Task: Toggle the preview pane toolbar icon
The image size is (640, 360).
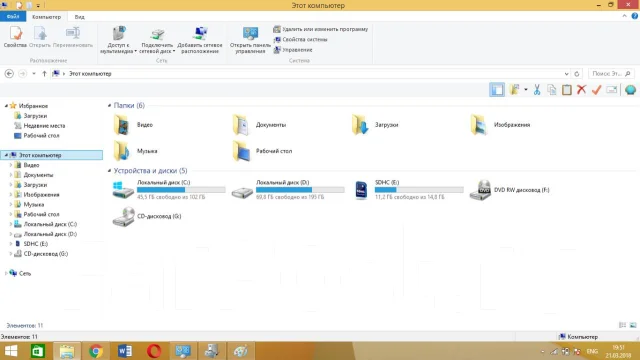Action: [x=497, y=90]
